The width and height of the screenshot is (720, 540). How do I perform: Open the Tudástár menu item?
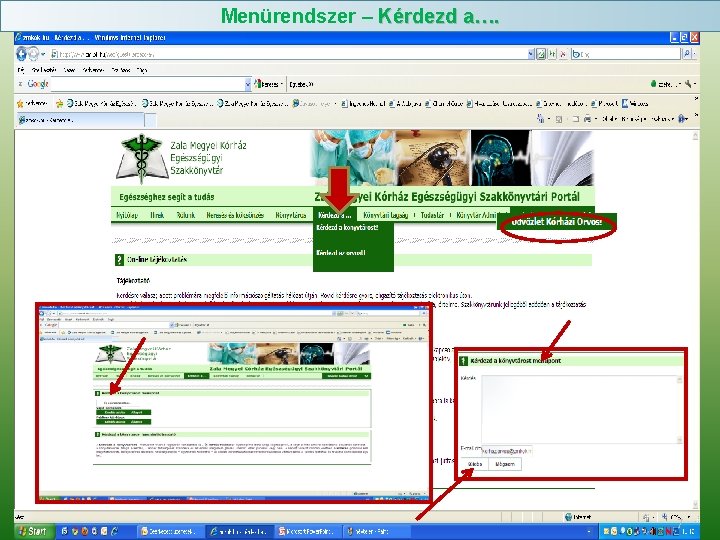point(432,215)
